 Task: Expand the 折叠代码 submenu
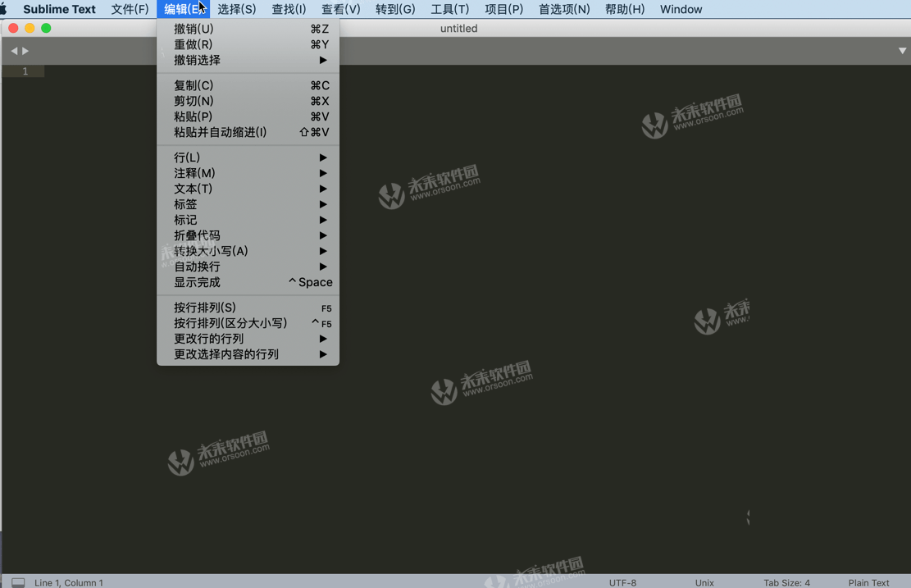(248, 235)
